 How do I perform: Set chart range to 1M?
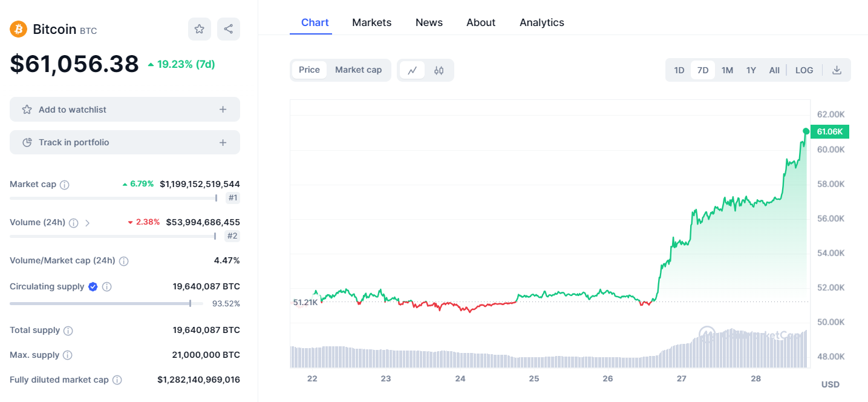727,70
